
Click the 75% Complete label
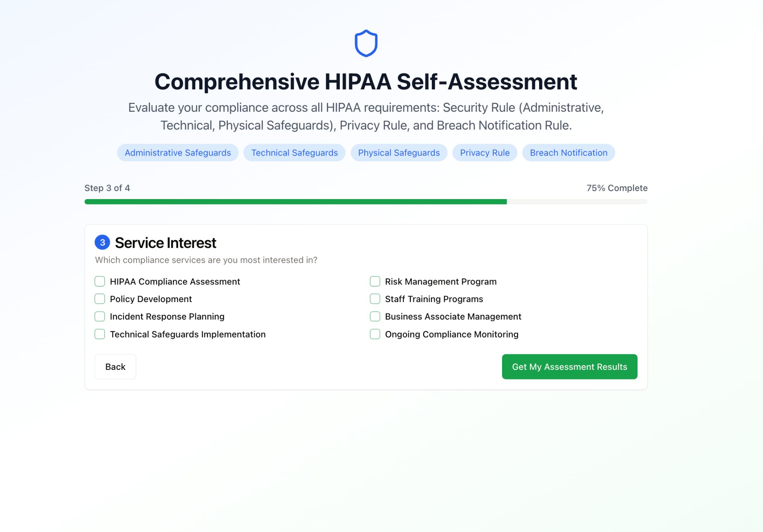tap(617, 188)
